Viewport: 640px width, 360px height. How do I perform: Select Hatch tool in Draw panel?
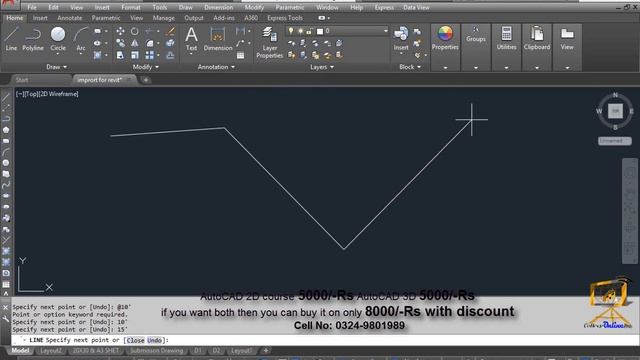pyautogui.click(x=98, y=55)
